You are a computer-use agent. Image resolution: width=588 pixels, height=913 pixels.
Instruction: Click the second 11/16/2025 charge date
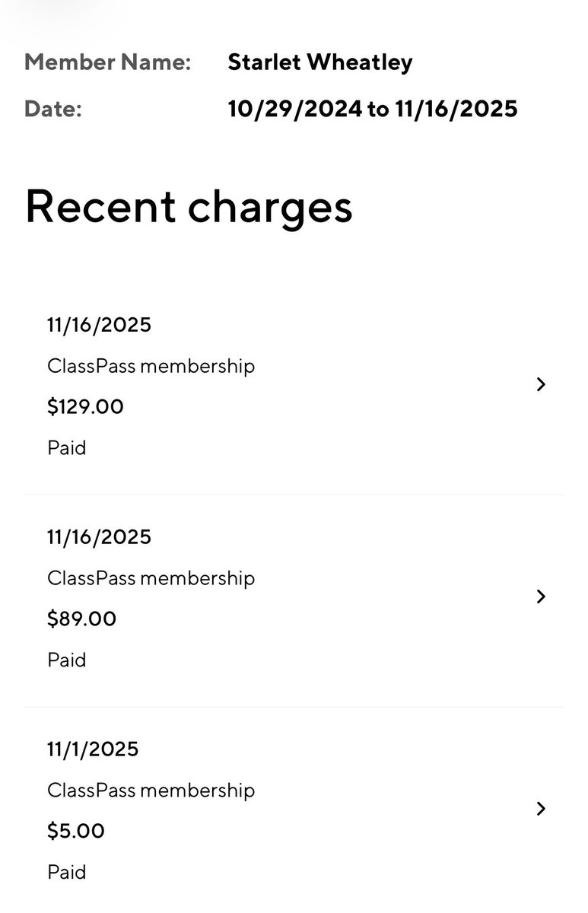[99, 537]
